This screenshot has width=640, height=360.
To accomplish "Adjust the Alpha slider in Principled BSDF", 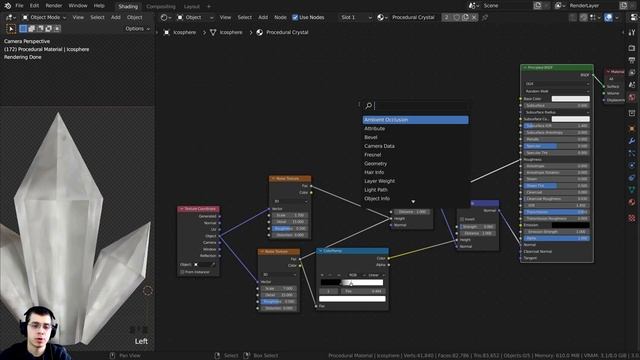I will coord(556,238).
